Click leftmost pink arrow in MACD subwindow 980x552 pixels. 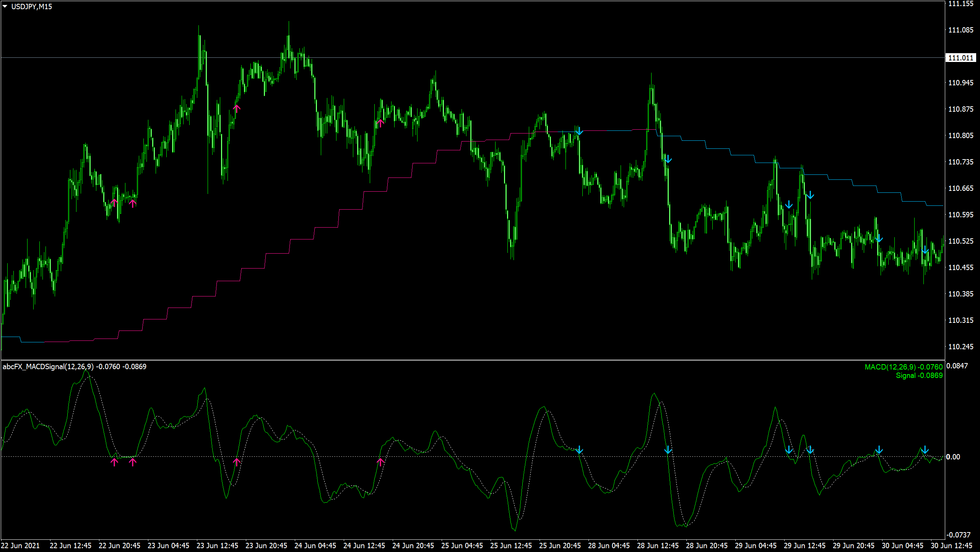pos(114,462)
